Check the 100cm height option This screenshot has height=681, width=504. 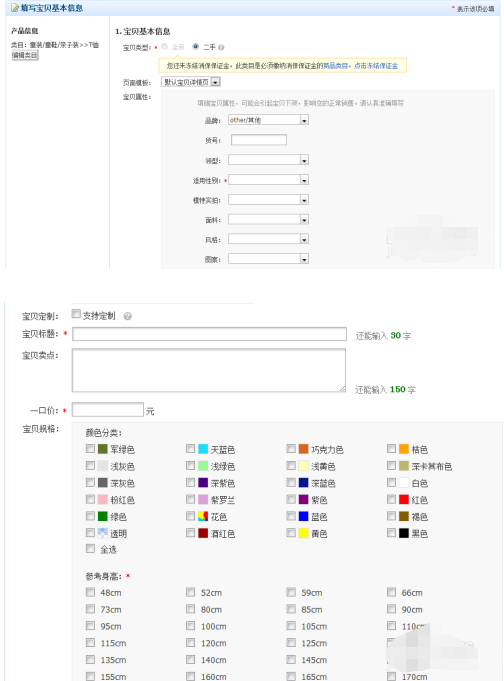tap(190, 625)
